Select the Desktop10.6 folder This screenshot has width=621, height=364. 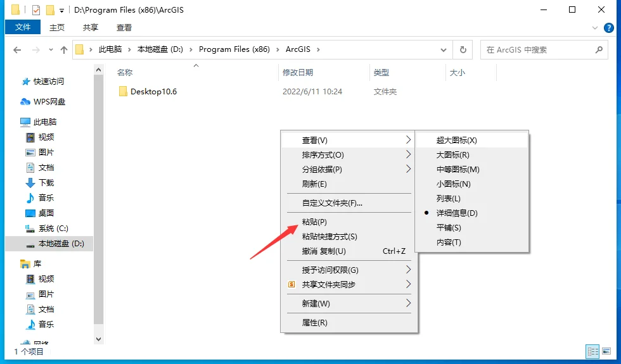coord(148,92)
